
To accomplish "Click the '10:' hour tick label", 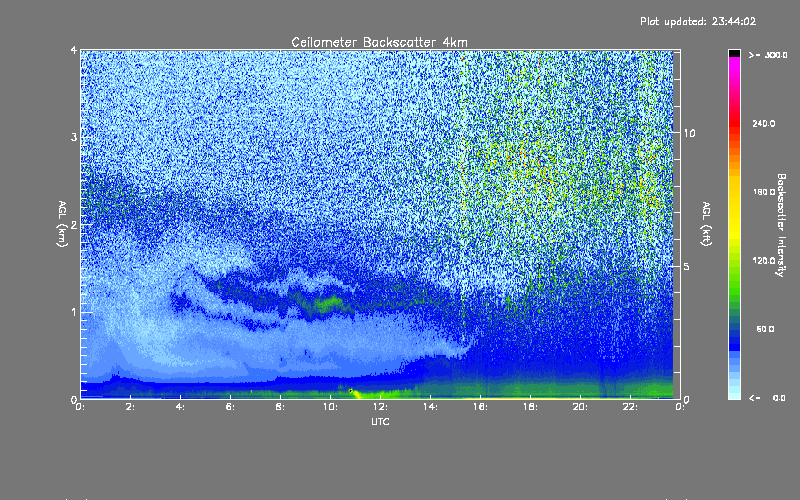I will [x=330, y=407].
